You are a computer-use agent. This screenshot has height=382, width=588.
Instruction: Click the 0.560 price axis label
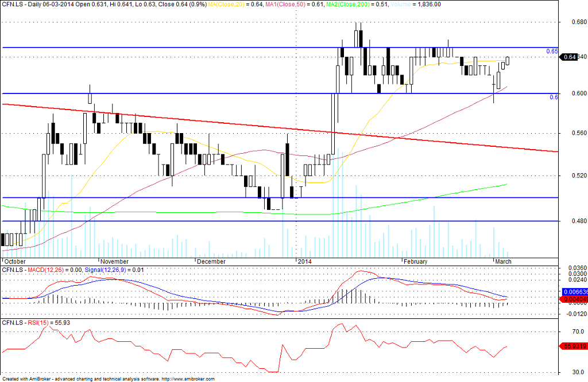click(579, 133)
